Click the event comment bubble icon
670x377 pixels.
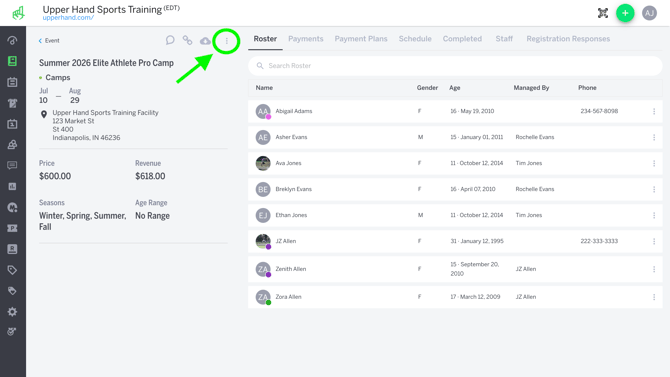170,40
